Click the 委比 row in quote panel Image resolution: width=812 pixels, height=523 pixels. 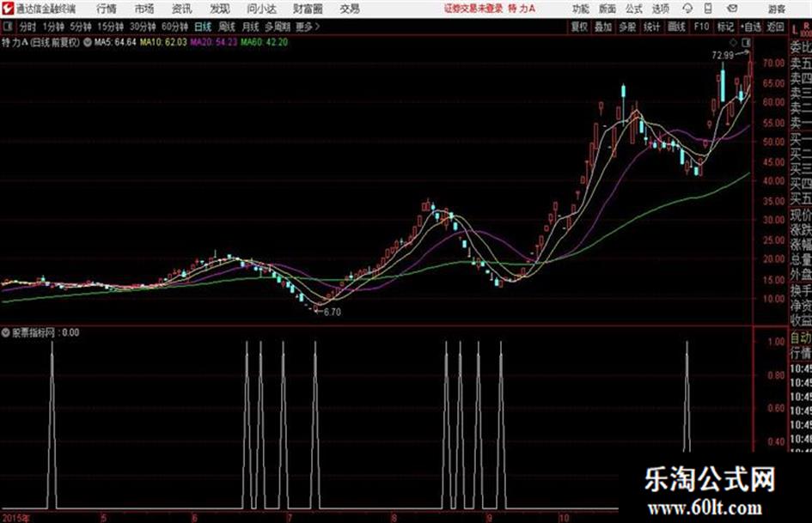click(x=800, y=47)
